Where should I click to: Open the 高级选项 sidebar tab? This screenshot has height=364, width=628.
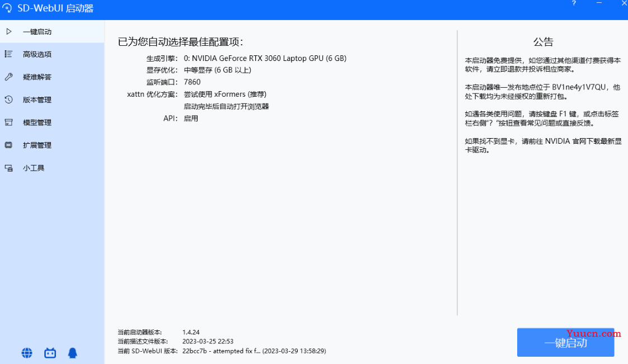[52, 54]
